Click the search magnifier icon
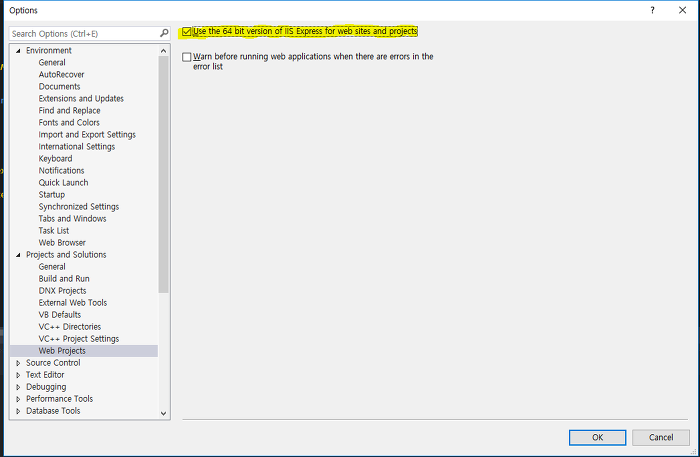700x457 pixels. coord(164,33)
